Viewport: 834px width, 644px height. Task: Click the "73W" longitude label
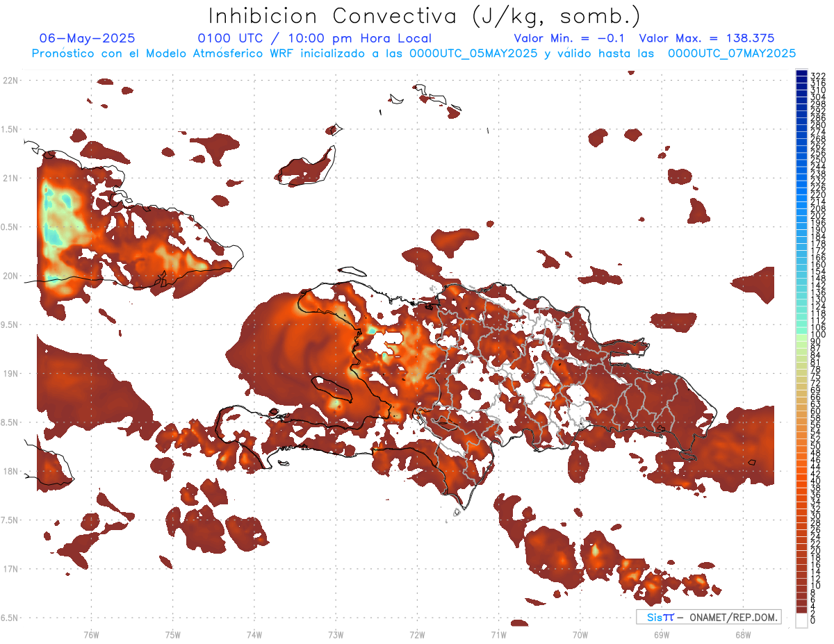pyautogui.click(x=336, y=634)
